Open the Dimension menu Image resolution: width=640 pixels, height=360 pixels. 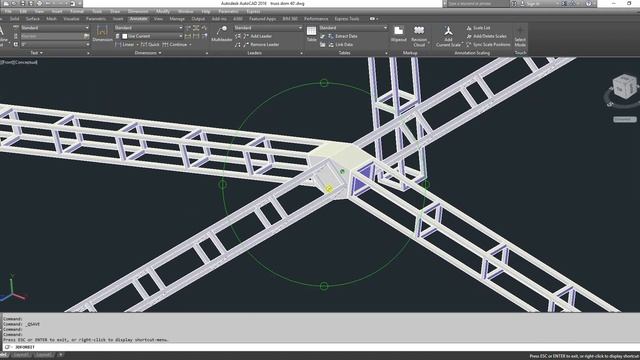click(138, 11)
